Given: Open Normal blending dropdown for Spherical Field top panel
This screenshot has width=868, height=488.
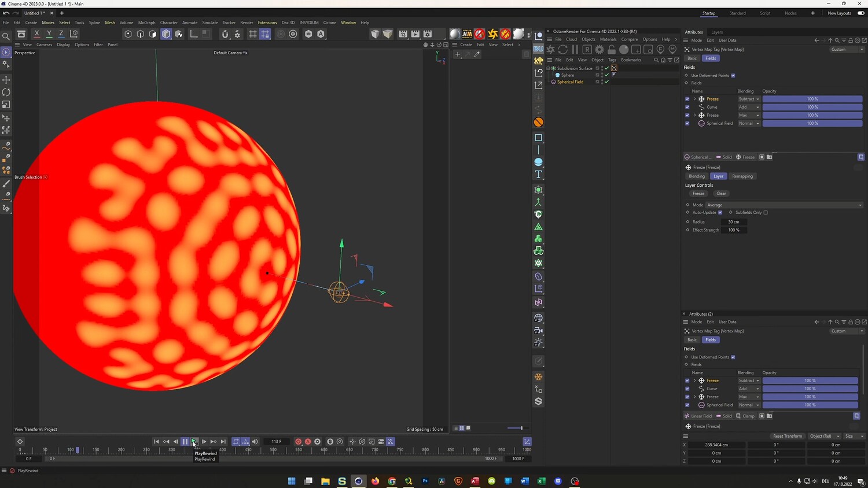Looking at the screenshot, I should coord(749,123).
